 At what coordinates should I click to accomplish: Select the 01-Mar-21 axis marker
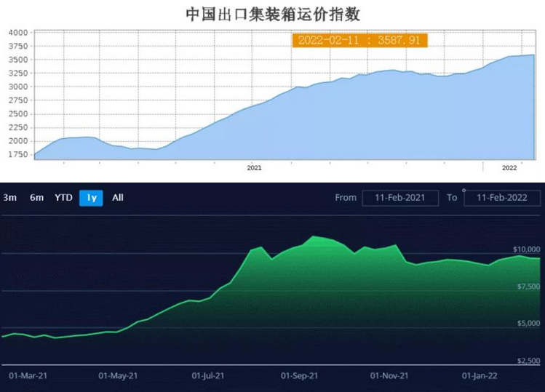point(27,376)
